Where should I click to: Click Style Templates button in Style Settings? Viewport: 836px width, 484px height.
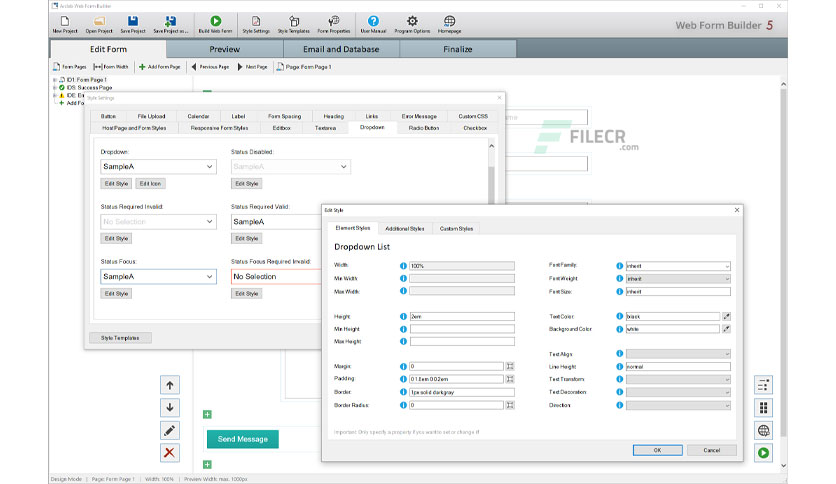click(x=120, y=338)
